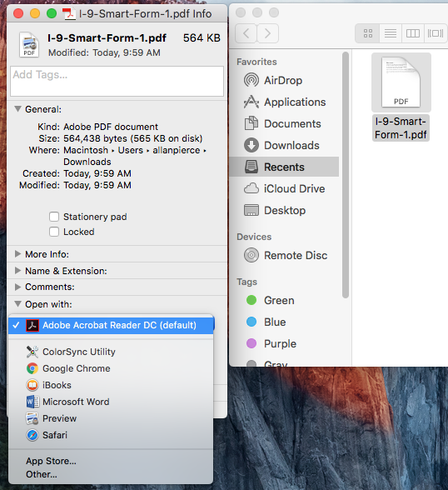Click the Acrobat proxy icon in Info title bar
448x490 pixels.
[68, 13]
